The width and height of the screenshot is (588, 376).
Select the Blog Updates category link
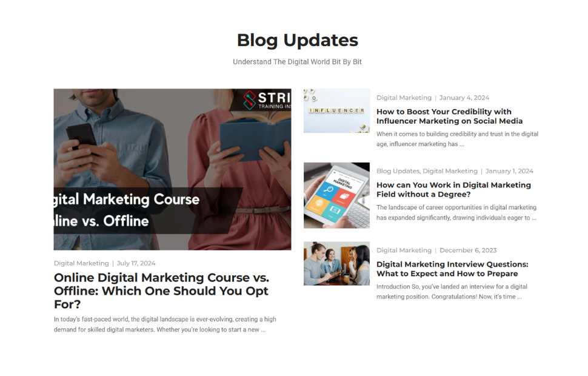[398, 171]
